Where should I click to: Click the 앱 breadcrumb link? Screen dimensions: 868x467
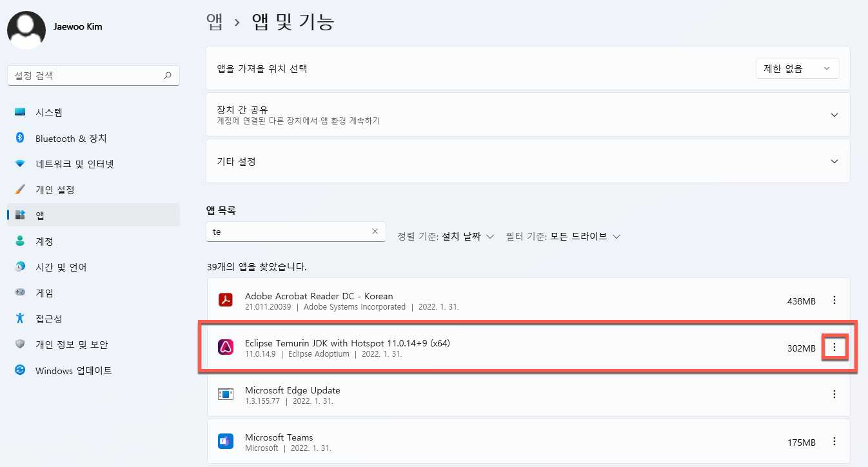(x=215, y=21)
